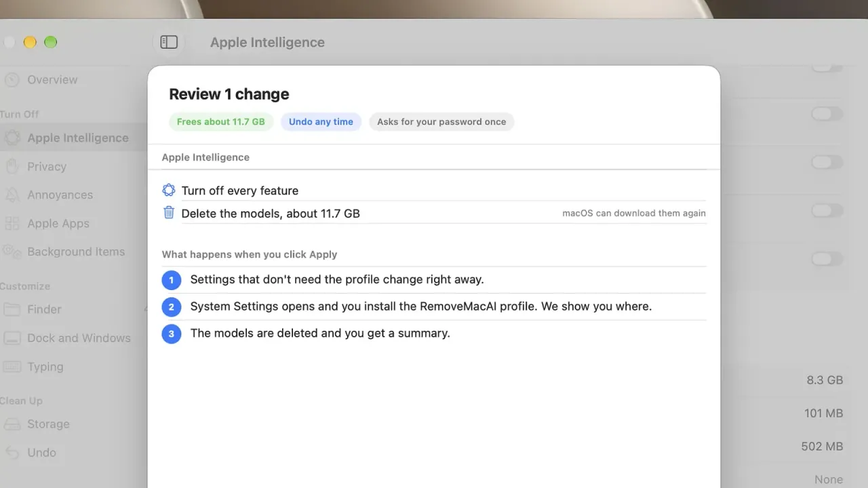Click step 3 The models are deleted text
Viewport: 868px width, 488px height.
click(320, 333)
